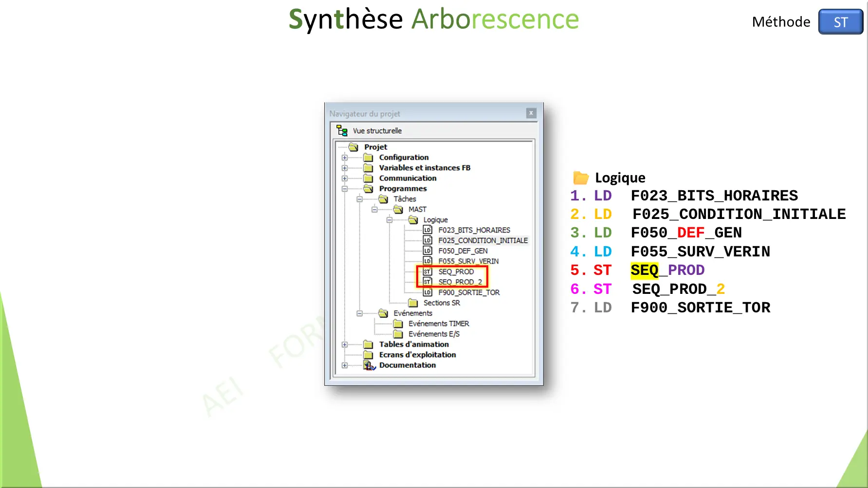The width and height of the screenshot is (868, 488).
Task: Select the F025_CONDITION_INITIALE section
Action: point(482,240)
